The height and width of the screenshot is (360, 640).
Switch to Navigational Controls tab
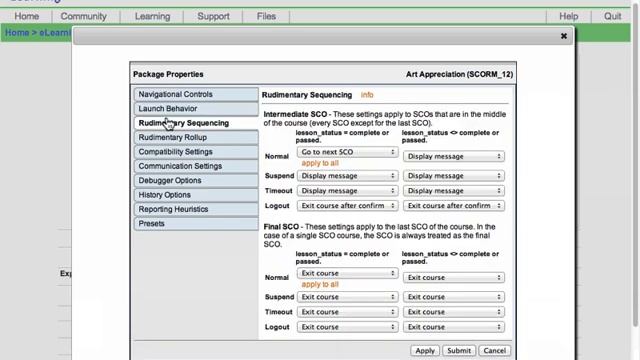click(196, 94)
